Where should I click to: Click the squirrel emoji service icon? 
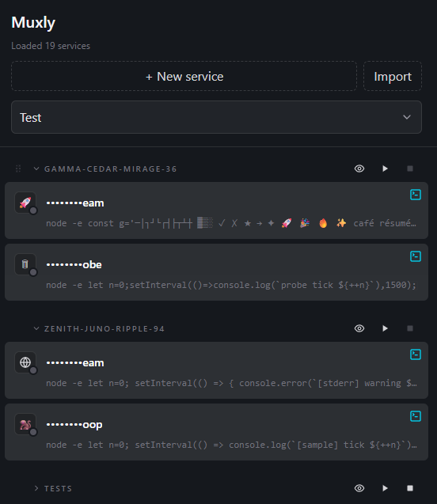25,424
